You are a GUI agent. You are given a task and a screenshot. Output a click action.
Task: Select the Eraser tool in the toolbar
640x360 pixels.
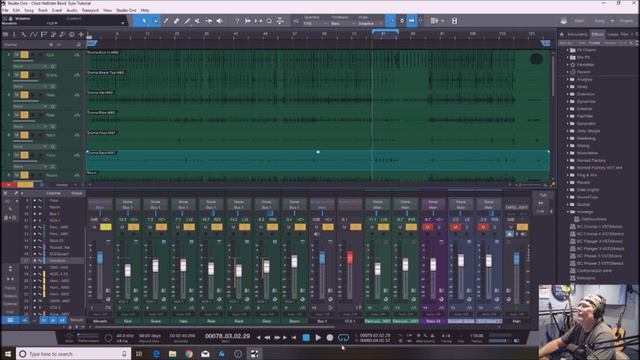point(177,20)
